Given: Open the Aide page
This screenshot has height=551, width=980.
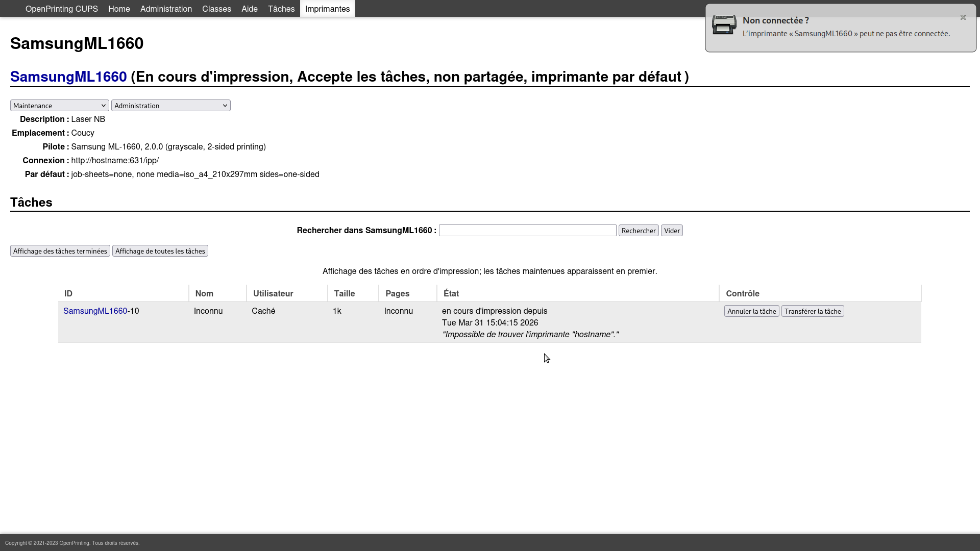Looking at the screenshot, I should pyautogui.click(x=249, y=9).
